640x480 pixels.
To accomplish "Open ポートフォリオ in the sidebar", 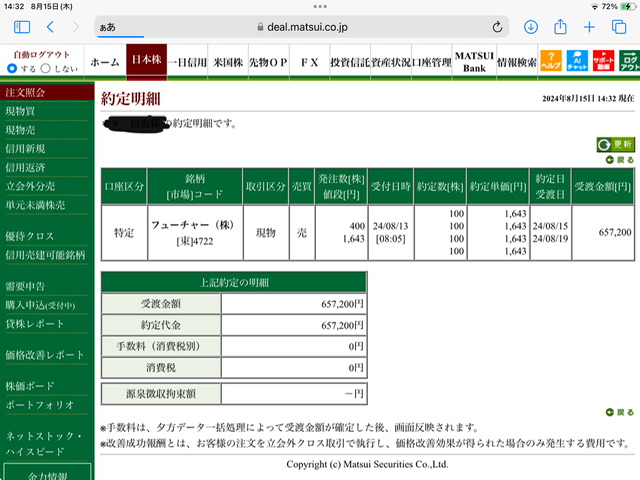I will [x=40, y=404].
